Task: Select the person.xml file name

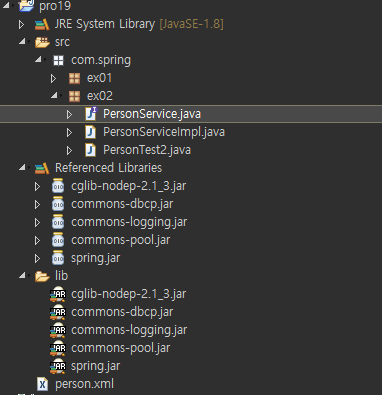Action: 84,384
